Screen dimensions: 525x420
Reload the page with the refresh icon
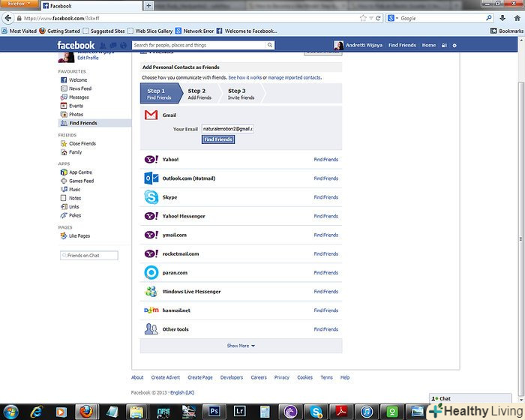(378, 18)
